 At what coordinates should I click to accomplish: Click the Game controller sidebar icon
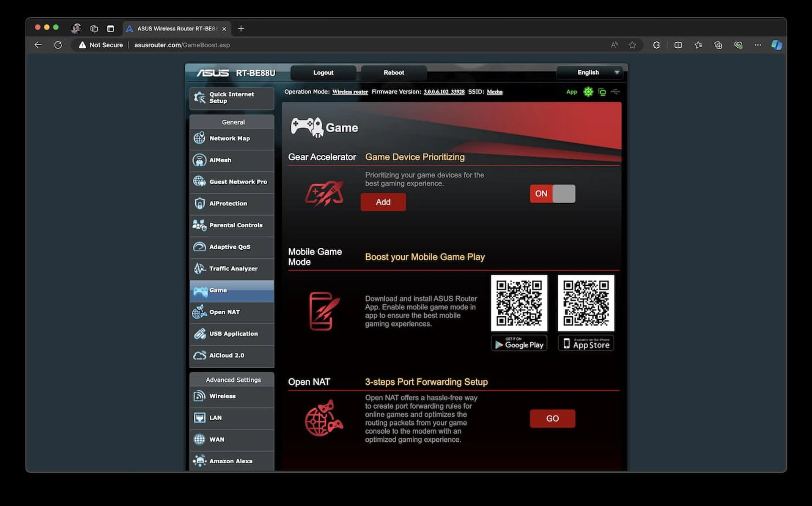click(x=200, y=291)
